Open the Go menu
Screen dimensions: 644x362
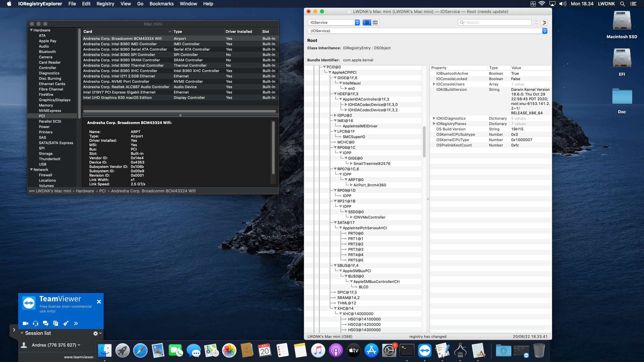click(140, 4)
